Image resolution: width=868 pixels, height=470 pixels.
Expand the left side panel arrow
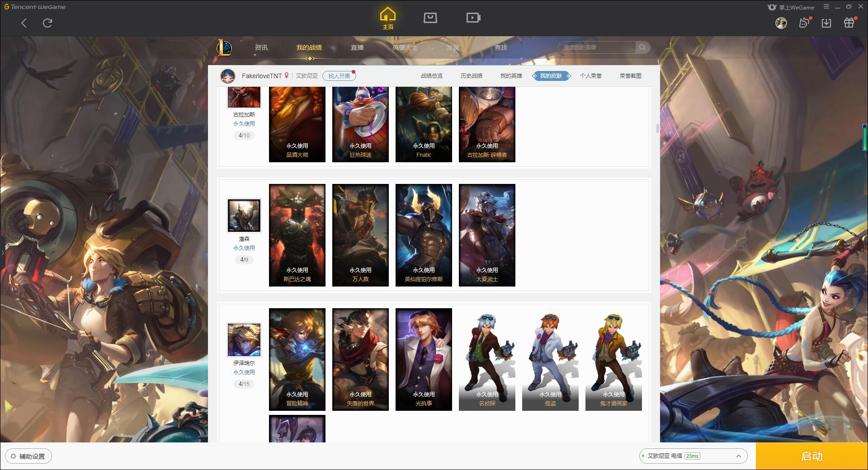tap(2, 252)
